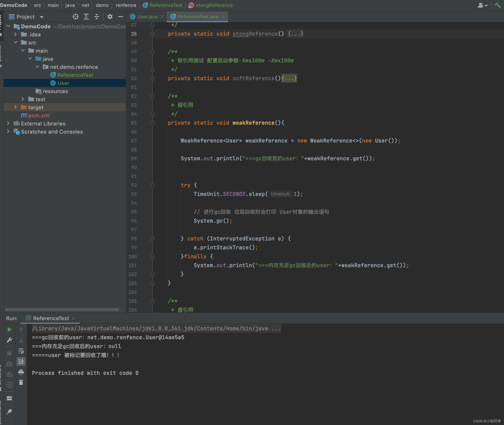Click renfence in the breadcrumb bar
This screenshot has width=504, height=425.
[126, 5]
